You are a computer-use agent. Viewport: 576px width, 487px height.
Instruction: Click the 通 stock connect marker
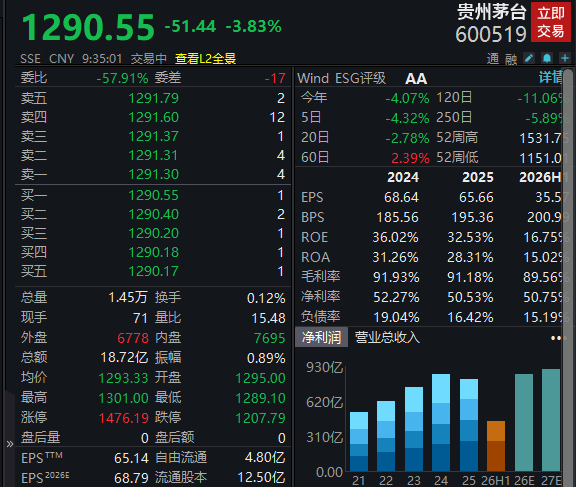(x=493, y=59)
